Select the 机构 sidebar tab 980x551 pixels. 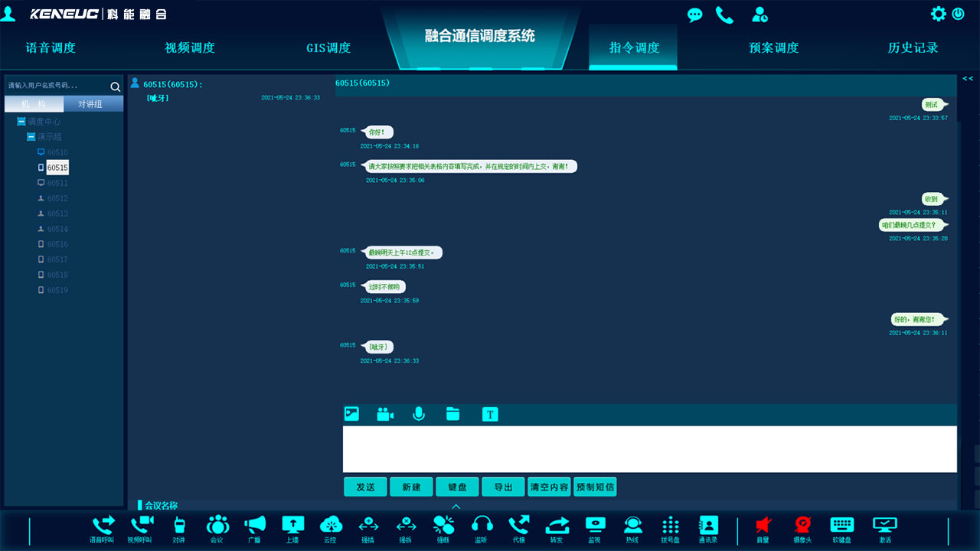coord(34,104)
